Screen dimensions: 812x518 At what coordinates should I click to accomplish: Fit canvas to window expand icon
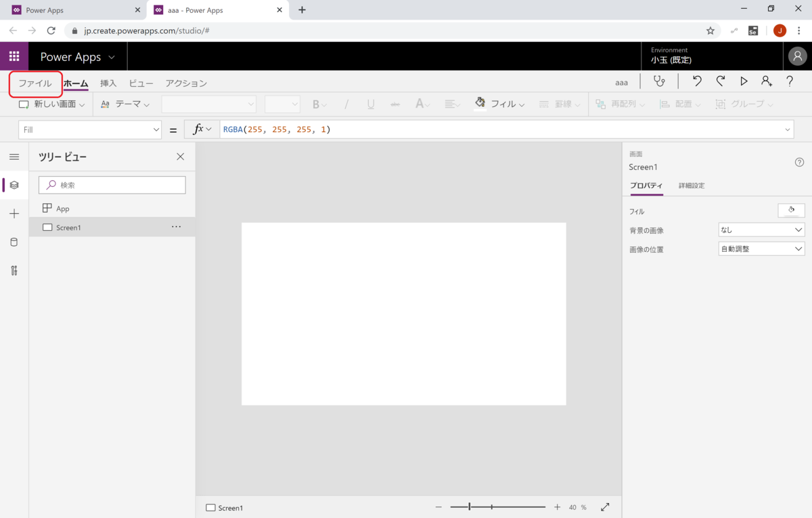[605, 507]
